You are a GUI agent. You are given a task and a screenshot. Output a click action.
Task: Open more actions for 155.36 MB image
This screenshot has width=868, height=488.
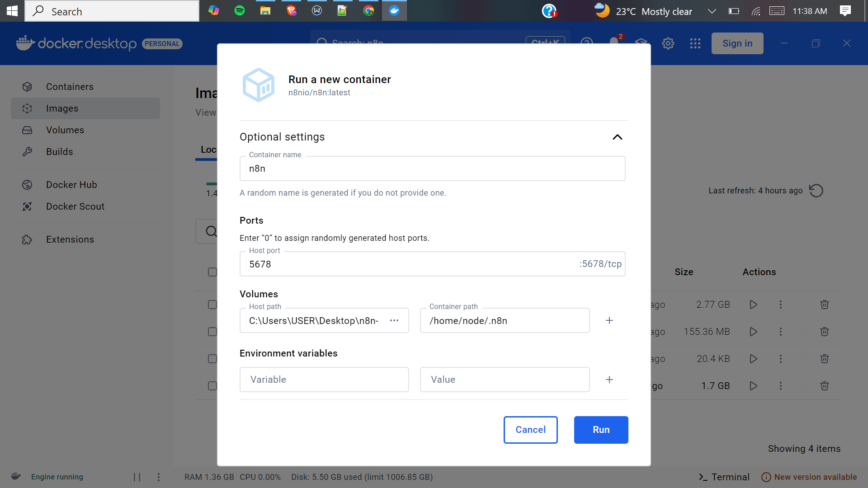pyautogui.click(x=781, y=332)
